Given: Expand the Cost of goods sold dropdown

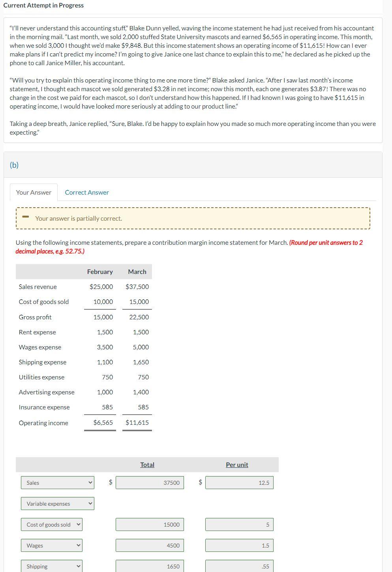Looking at the screenshot, I should pyautogui.click(x=51, y=524).
